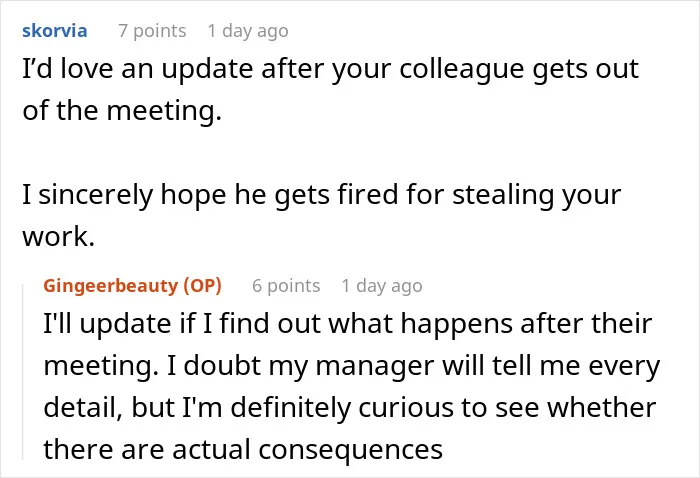The width and height of the screenshot is (700, 478).
Task: Open skorvia's "1 day ago" timestamp permalink
Action: click(248, 31)
